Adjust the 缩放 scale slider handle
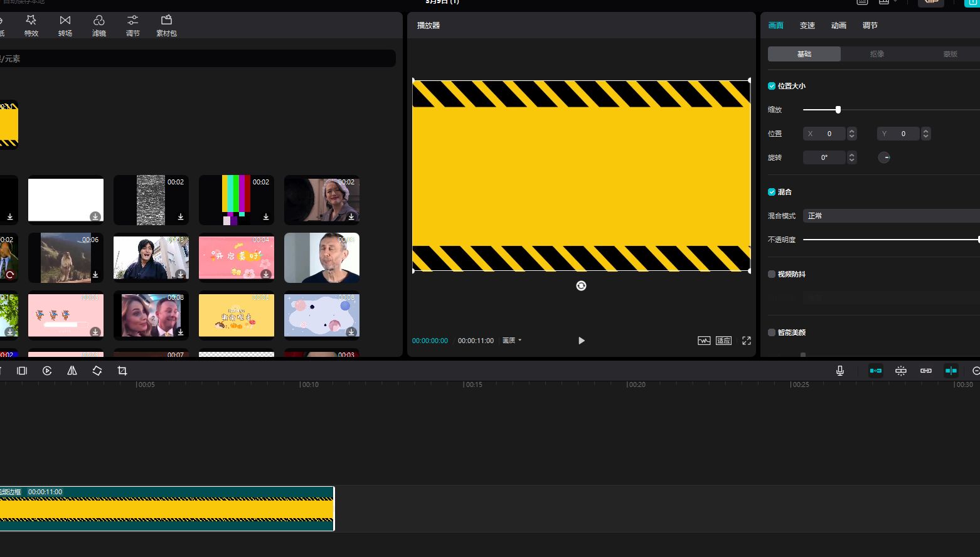The image size is (980, 557). [838, 110]
